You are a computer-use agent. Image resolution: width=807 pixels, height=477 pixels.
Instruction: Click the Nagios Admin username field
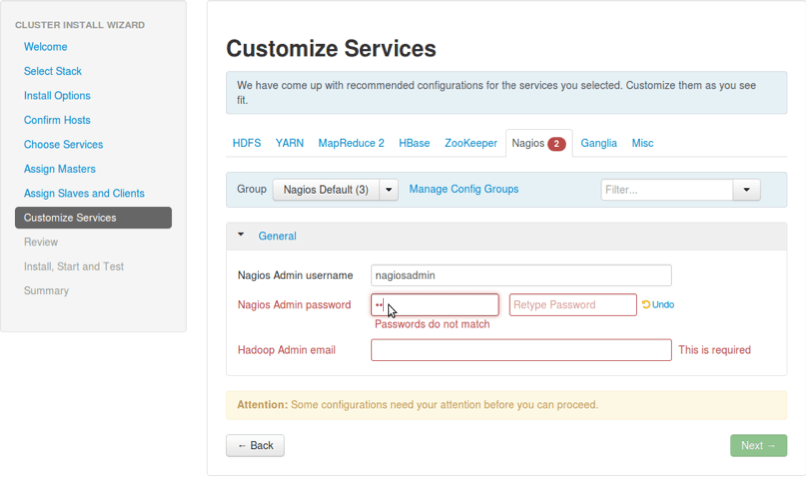pyautogui.click(x=520, y=275)
